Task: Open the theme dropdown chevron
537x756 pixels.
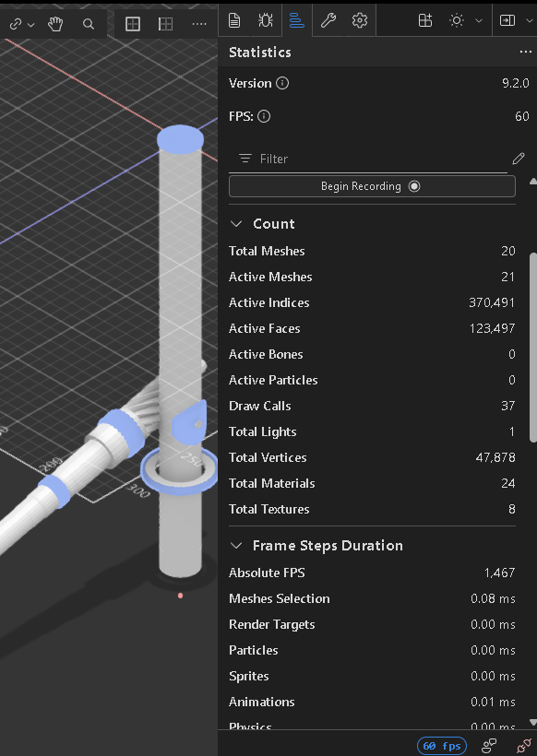Action: 479,20
